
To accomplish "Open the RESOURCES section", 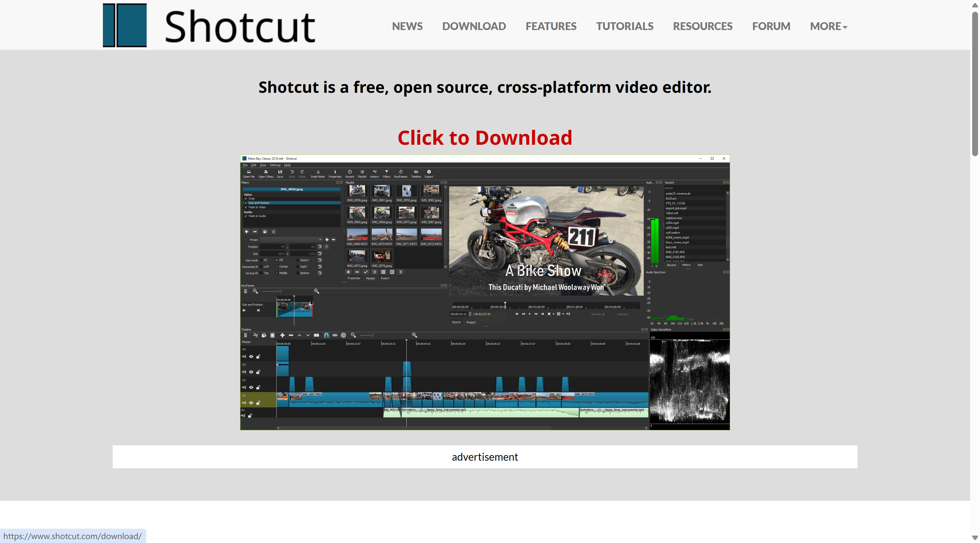I will click(x=703, y=26).
